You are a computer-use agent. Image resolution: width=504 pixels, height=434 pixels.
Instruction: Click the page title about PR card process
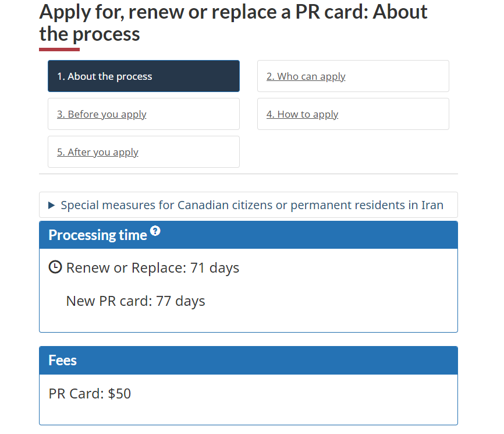pyautogui.click(x=233, y=22)
